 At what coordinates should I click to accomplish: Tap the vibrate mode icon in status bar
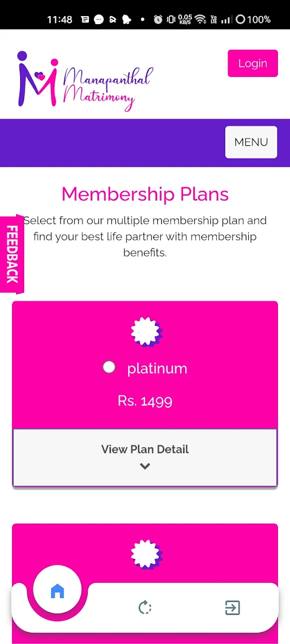pos(171,19)
